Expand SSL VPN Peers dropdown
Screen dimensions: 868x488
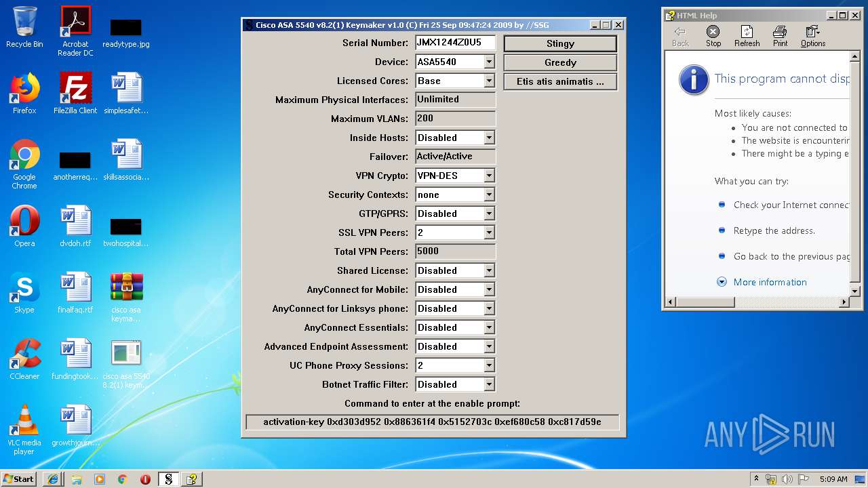point(490,232)
